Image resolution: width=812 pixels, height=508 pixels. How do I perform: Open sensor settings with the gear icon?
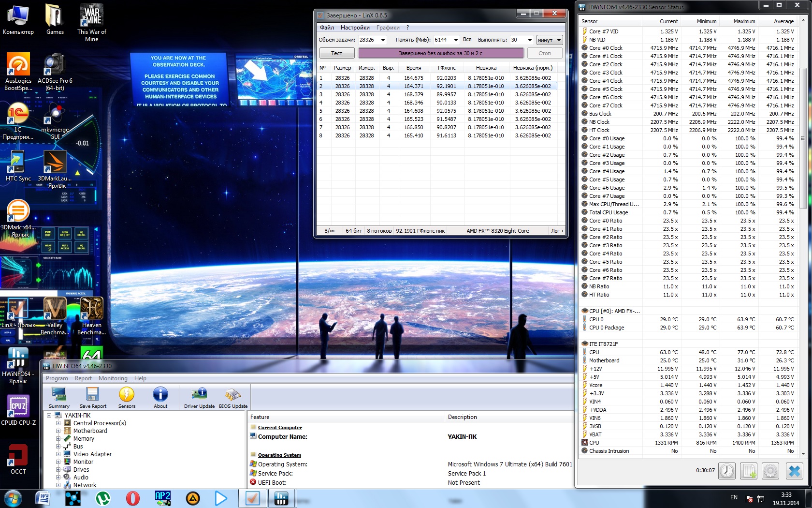coord(770,471)
